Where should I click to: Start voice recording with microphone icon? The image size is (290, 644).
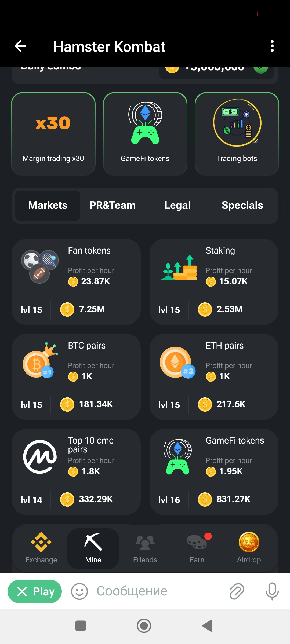(x=272, y=591)
